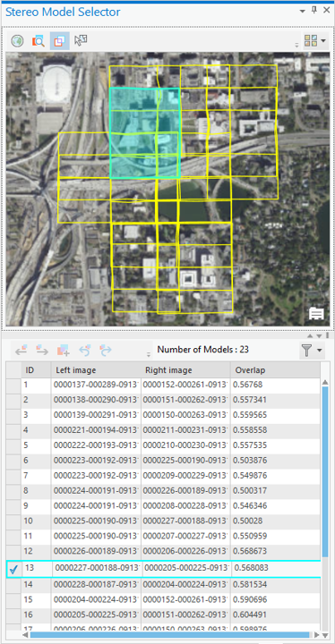Click the previous stereo model arrow icon

pyautogui.click(x=21, y=350)
